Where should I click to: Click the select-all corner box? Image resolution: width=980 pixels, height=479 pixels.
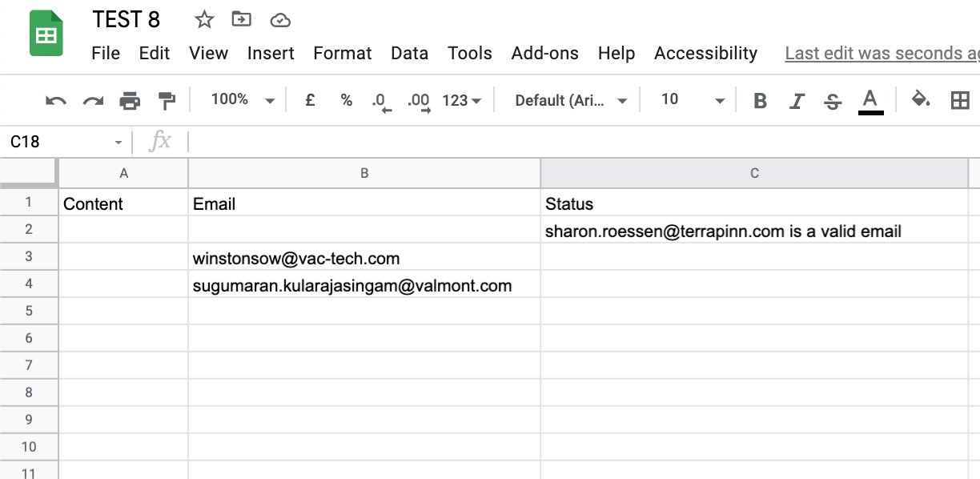pyautogui.click(x=29, y=173)
